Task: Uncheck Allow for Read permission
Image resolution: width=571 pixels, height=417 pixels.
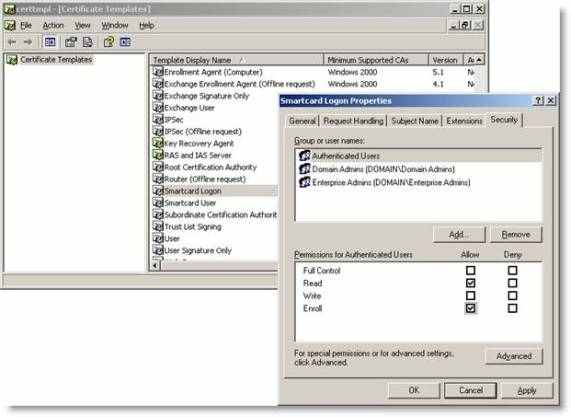Action: [x=470, y=283]
